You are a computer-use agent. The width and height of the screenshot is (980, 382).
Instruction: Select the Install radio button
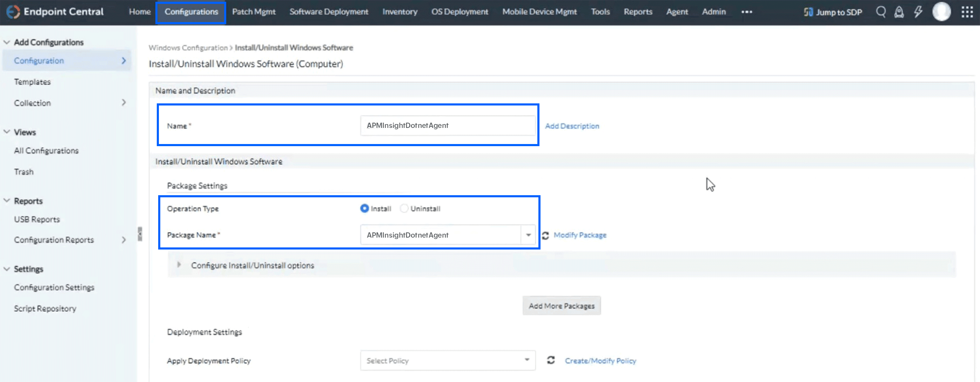click(364, 208)
